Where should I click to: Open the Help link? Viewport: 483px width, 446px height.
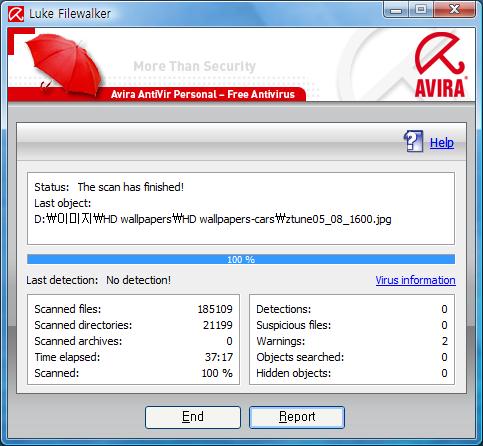point(442,143)
